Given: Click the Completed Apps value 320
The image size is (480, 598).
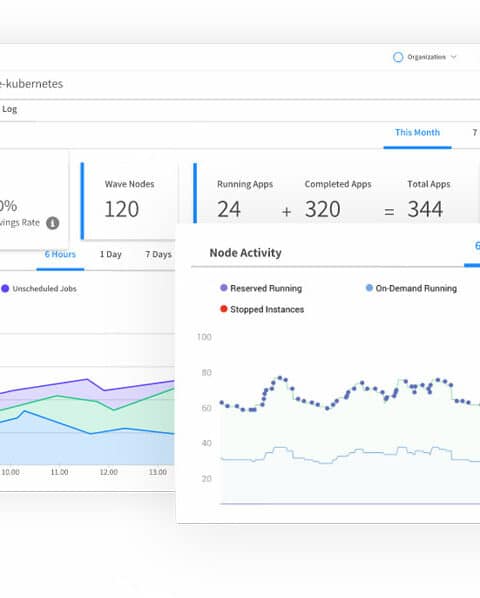Looking at the screenshot, I should 323,209.
